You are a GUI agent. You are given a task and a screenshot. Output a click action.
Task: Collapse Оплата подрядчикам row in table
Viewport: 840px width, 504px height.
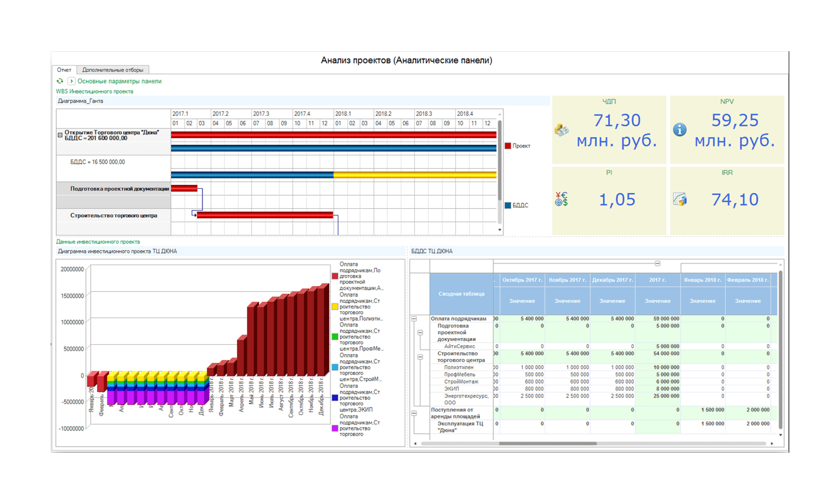click(x=414, y=319)
